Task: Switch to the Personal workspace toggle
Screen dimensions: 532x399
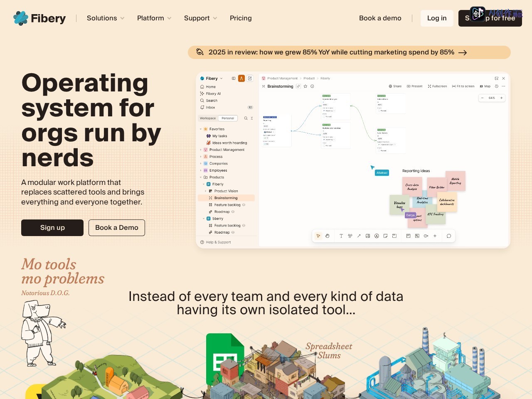Action: (228, 118)
